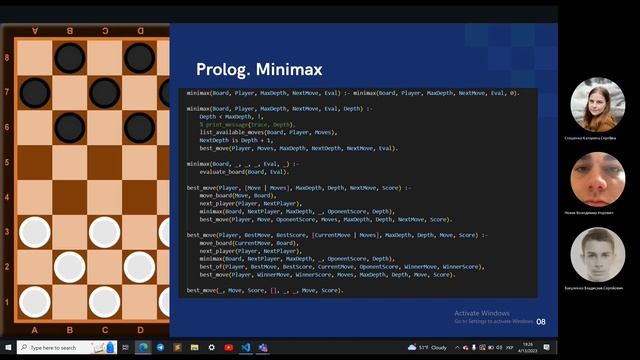Viewport: 640px width, 360px height.
Task: Open Telegram from the taskbar
Action: pyautogui.click(x=160, y=347)
